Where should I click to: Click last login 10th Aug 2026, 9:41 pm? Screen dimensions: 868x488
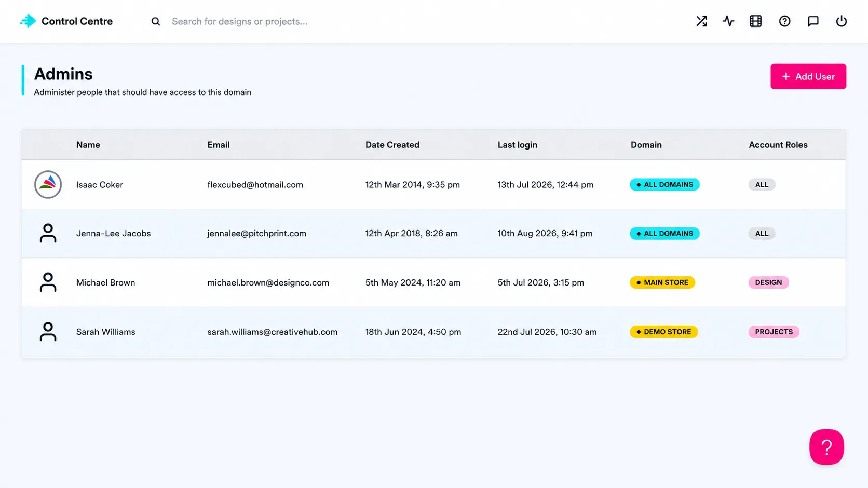click(x=545, y=233)
